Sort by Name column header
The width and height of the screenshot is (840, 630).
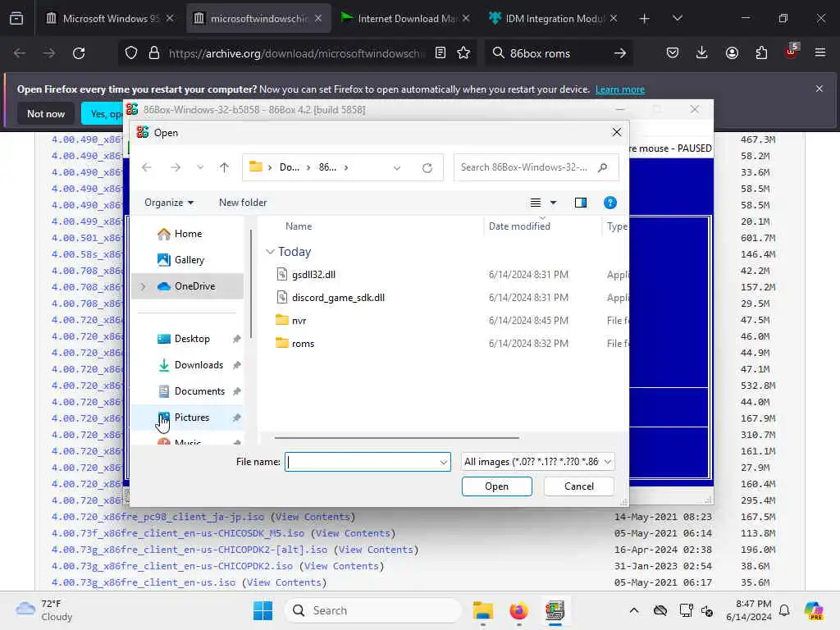coord(299,226)
